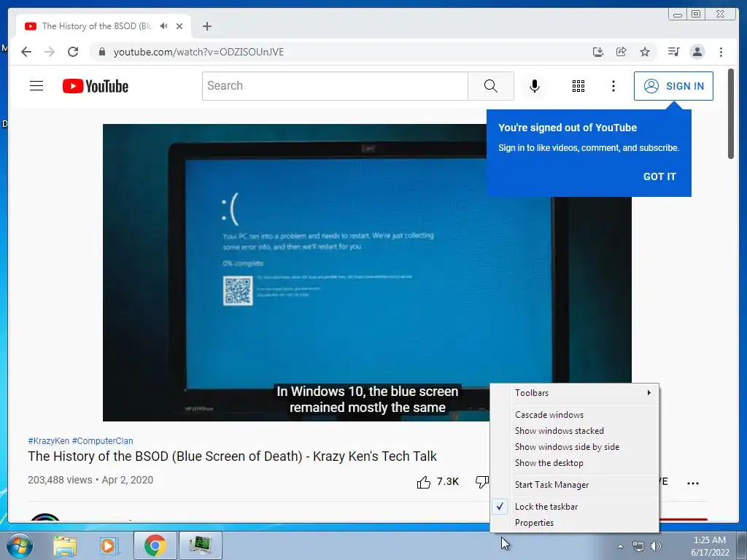Open the YouTube apps grid
Viewport: 747px width, 560px height.
tap(578, 86)
